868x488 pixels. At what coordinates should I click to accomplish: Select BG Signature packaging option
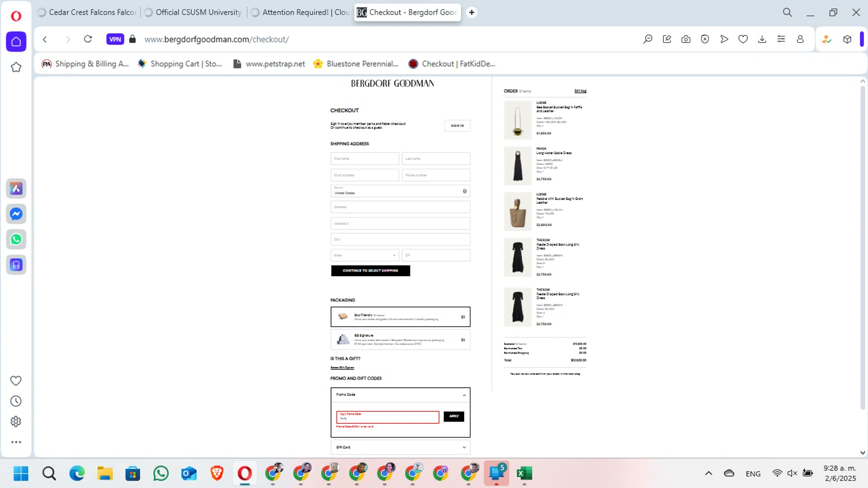(400, 340)
